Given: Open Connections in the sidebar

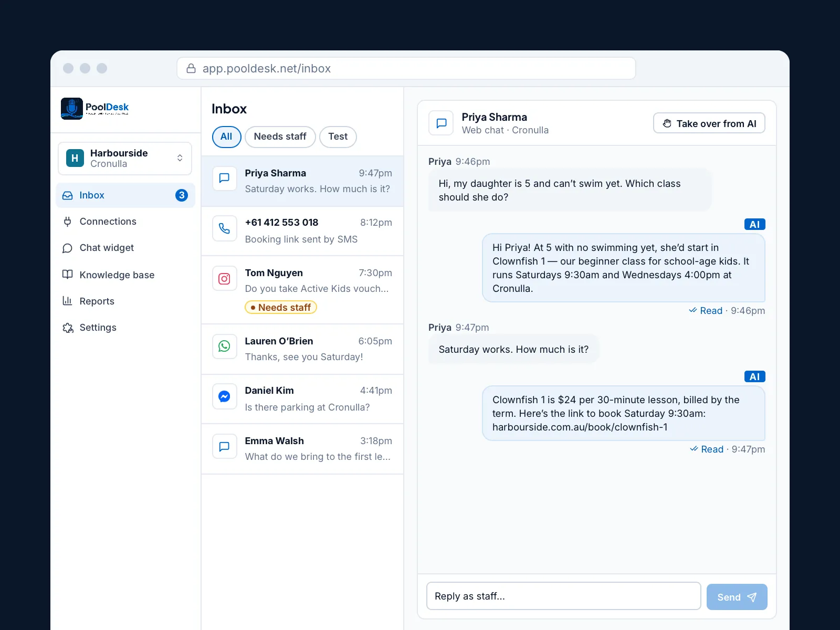Looking at the screenshot, I should [x=125, y=222].
